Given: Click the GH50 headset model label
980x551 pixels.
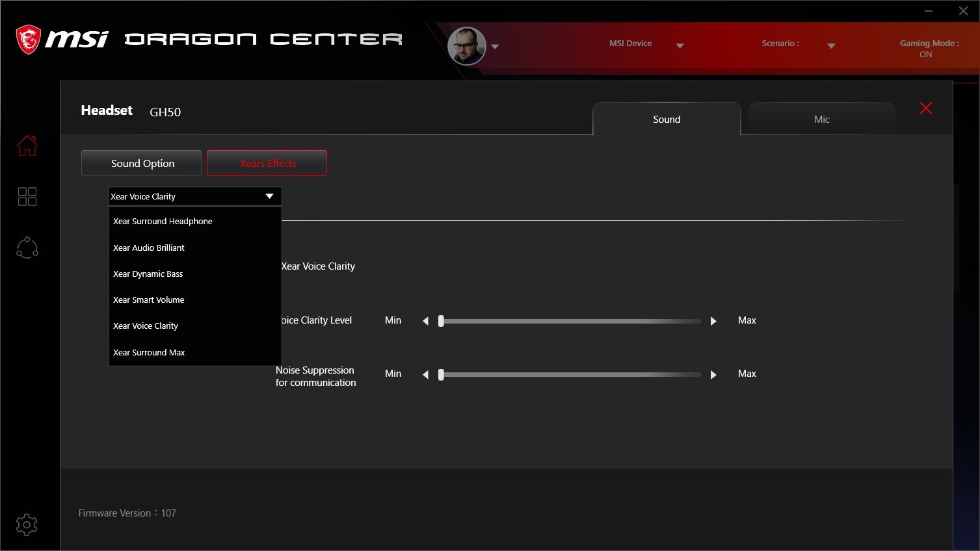Looking at the screenshot, I should coord(165,112).
